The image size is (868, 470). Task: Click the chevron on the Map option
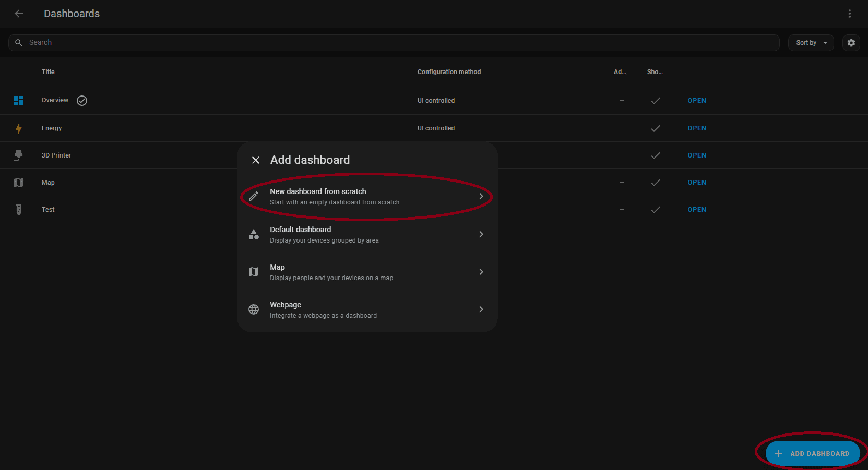[481, 272]
